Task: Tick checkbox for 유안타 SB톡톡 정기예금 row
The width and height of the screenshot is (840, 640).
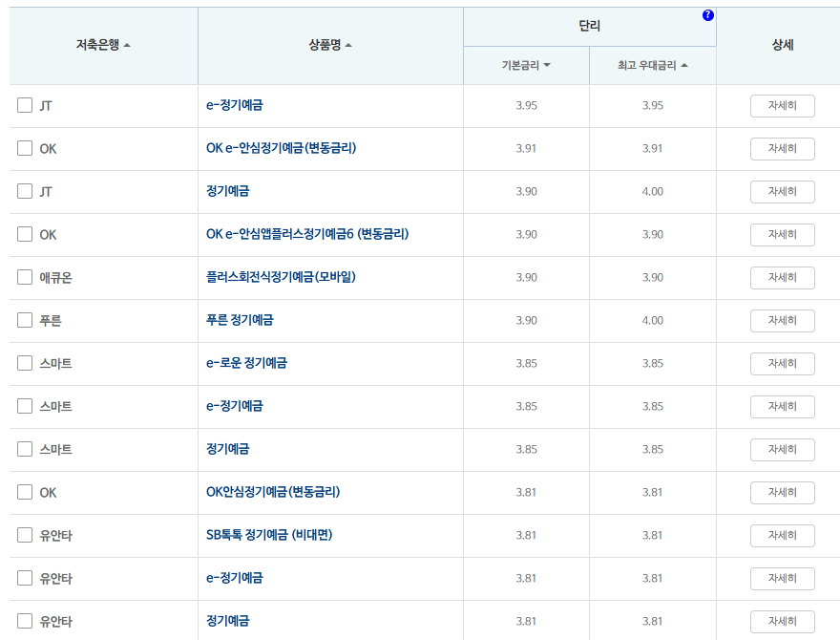Action: pyautogui.click(x=25, y=535)
